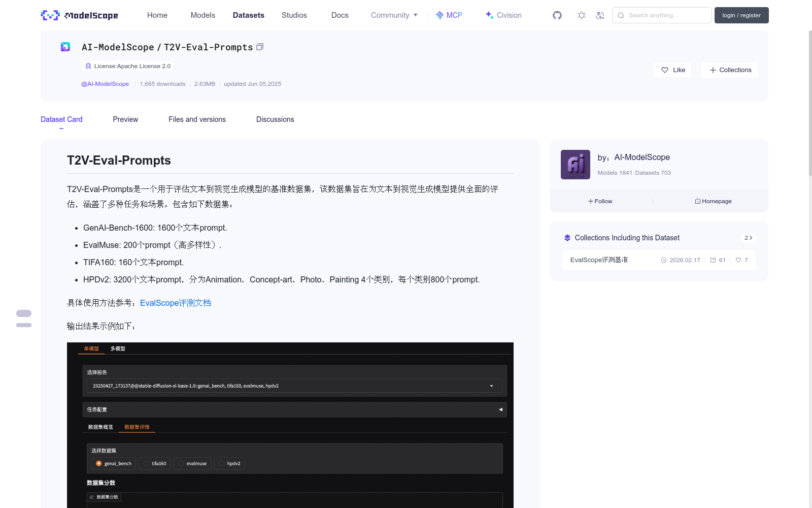Click the by: AI-ModelScope organization name
The height and width of the screenshot is (508, 812).
pos(642,157)
